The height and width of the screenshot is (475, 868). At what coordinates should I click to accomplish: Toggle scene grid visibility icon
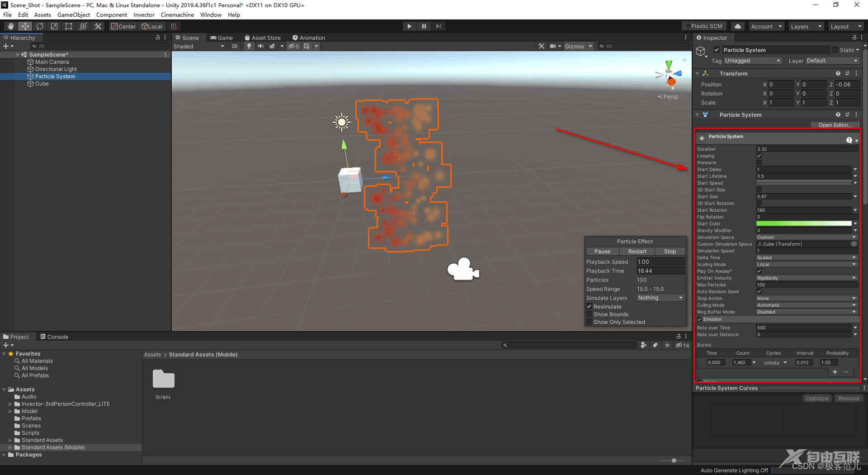click(307, 46)
